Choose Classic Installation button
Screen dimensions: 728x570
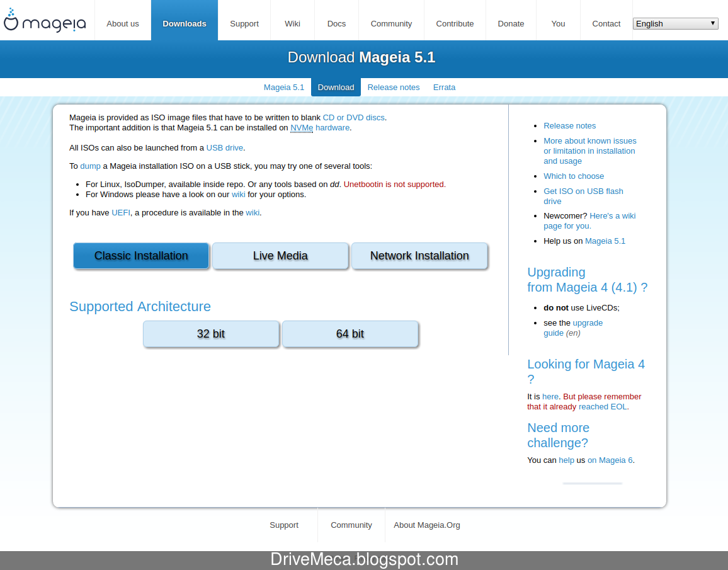[x=141, y=256]
